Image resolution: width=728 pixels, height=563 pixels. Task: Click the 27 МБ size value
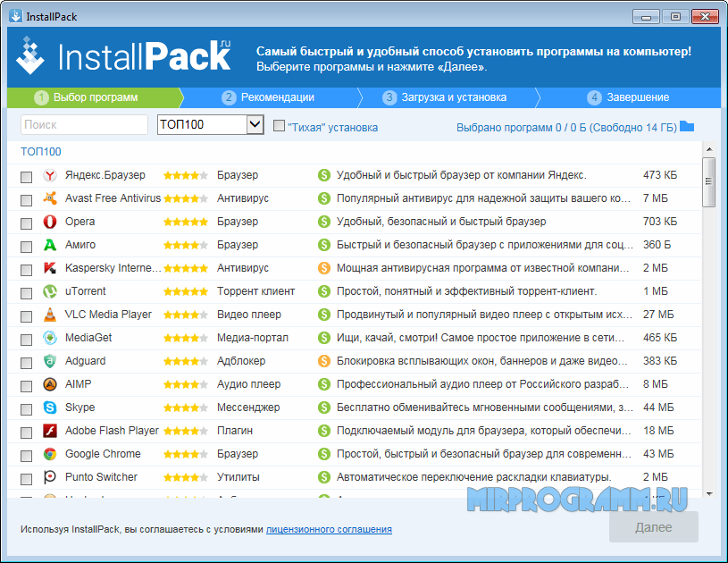[x=658, y=315]
